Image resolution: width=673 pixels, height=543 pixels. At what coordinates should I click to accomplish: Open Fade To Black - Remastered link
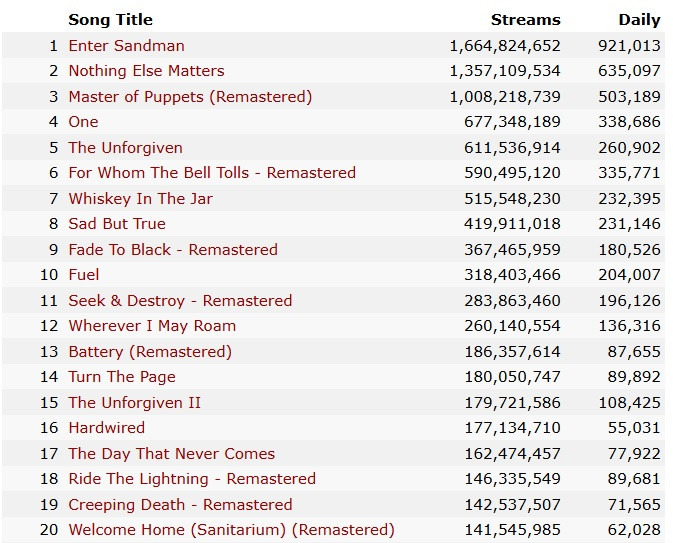coord(172,249)
